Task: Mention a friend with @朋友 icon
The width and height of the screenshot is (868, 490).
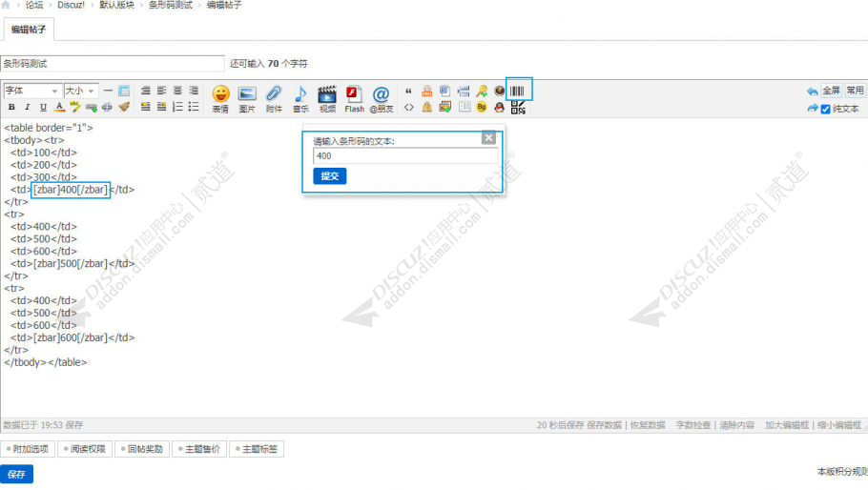Action: [x=381, y=99]
